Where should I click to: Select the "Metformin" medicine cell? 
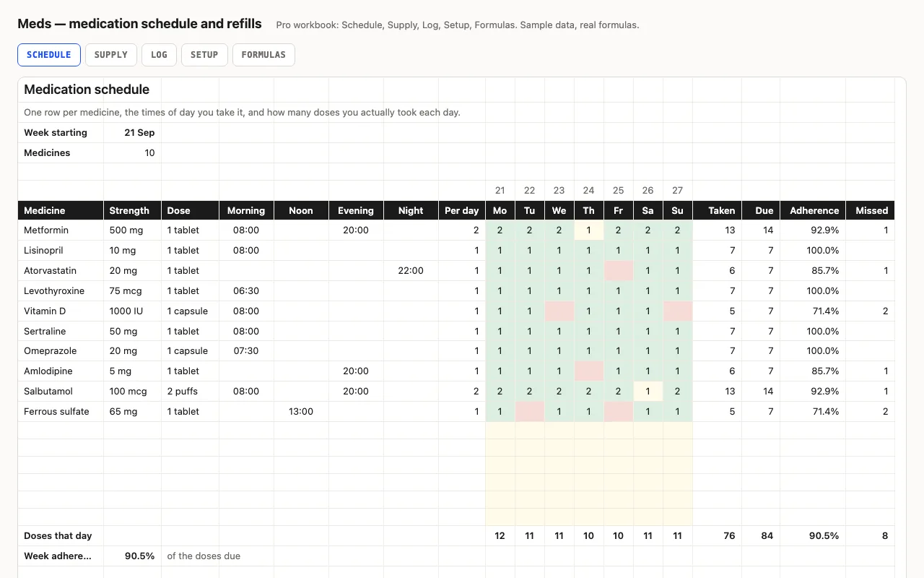coord(61,230)
